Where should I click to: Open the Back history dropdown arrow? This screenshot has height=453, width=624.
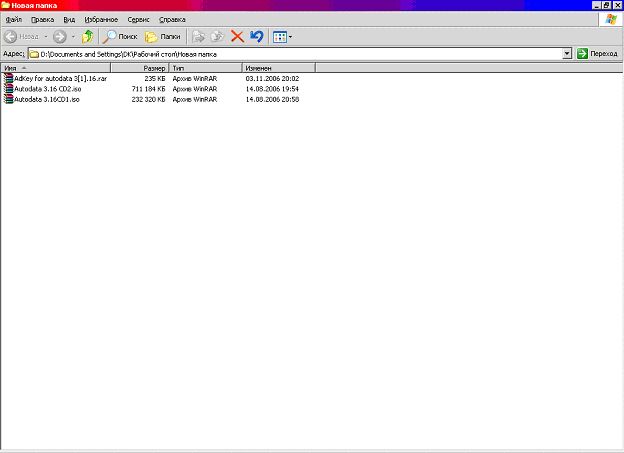click(x=46, y=37)
